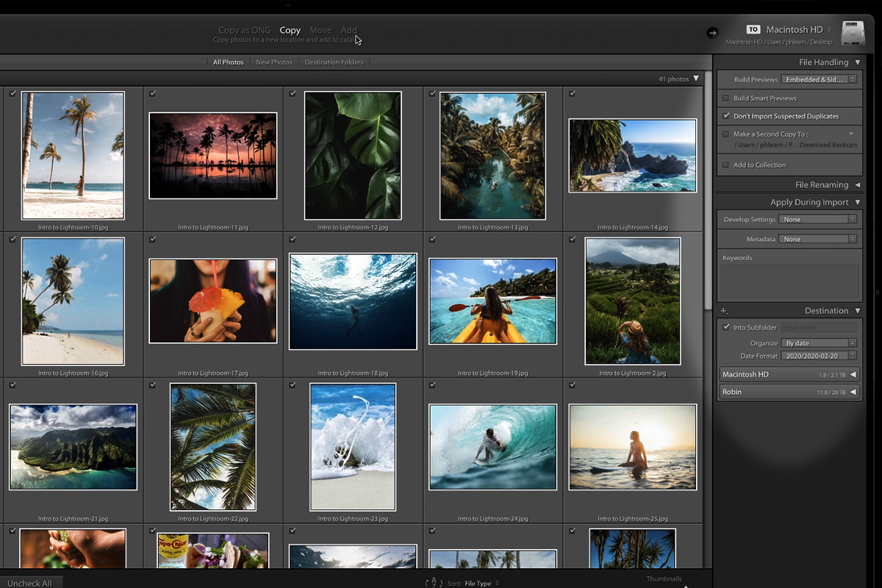Select the Copy as DNG import mode
882x588 pixels.
[x=244, y=30]
